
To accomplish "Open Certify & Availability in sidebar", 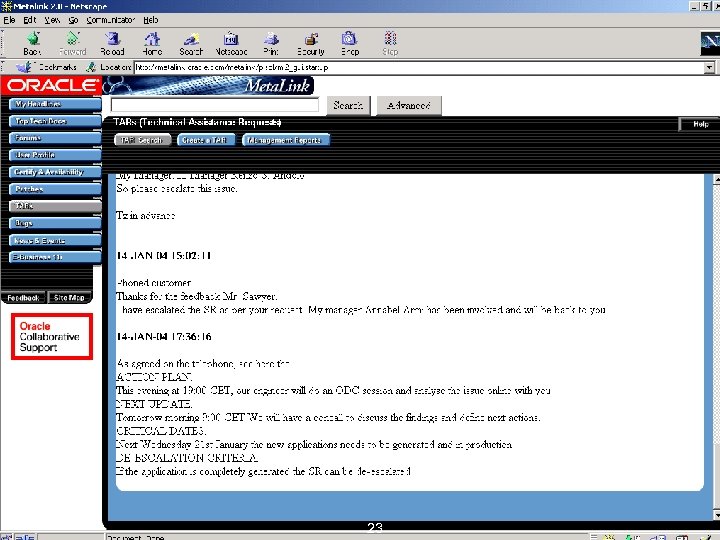I will tap(55, 172).
